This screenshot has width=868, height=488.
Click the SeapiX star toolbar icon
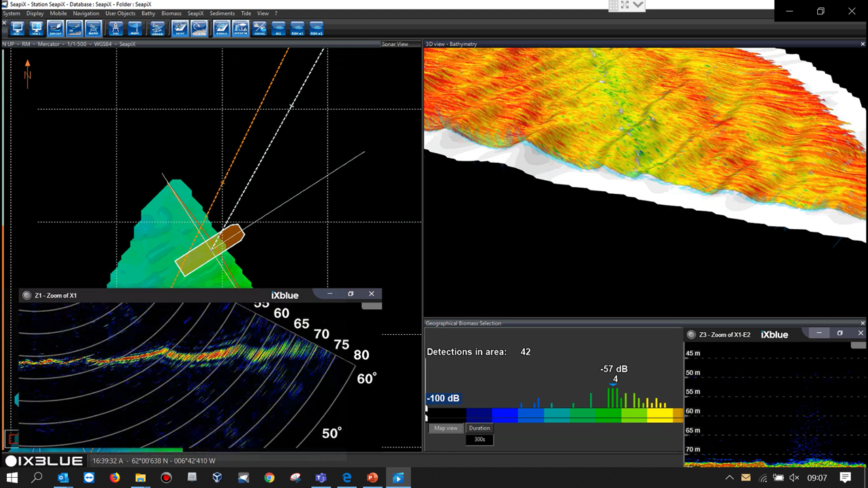(94, 28)
